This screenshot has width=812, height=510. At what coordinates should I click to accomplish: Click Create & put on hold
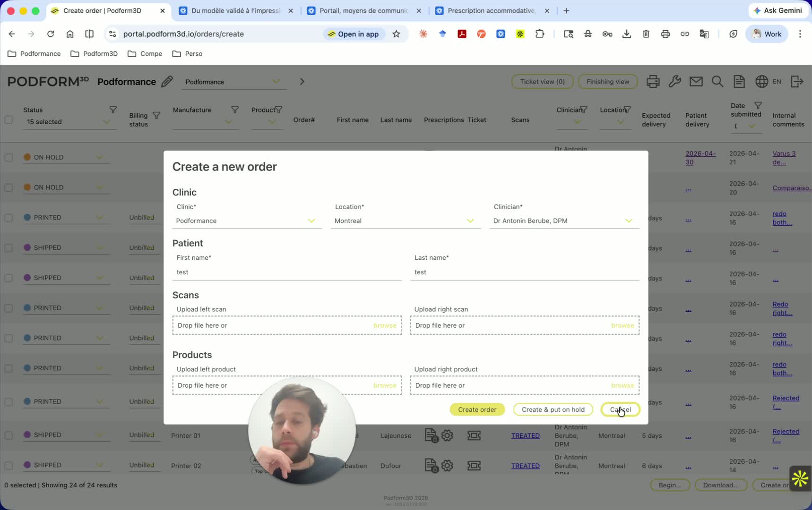[x=553, y=409]
